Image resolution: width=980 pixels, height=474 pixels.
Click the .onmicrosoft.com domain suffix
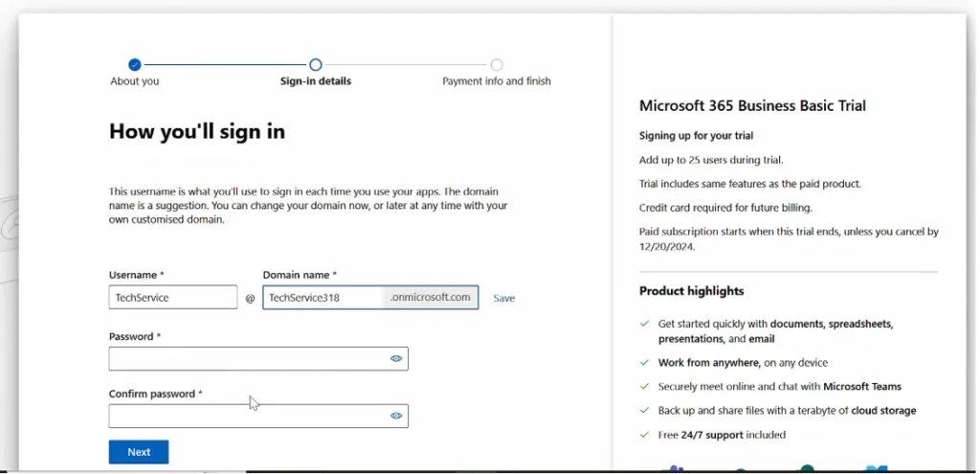pos(431,298)
